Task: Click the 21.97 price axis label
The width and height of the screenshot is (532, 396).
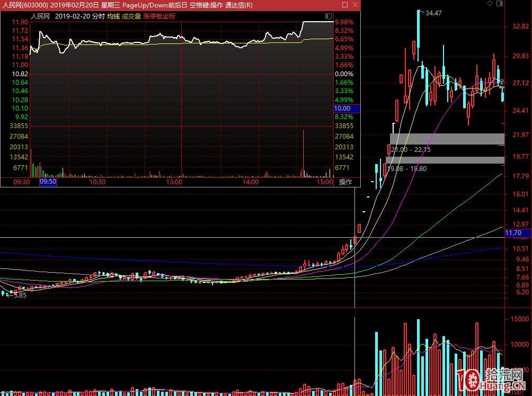Action: [x=520, y=135]
